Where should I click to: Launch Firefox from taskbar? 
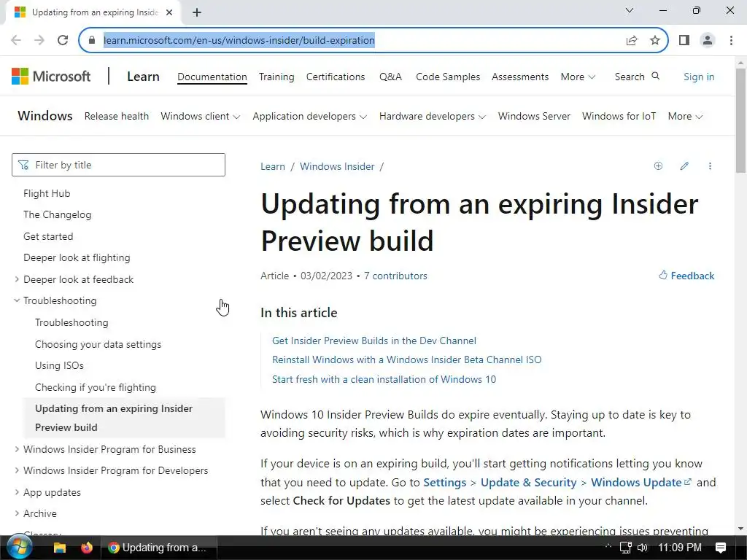click(87, 548)
